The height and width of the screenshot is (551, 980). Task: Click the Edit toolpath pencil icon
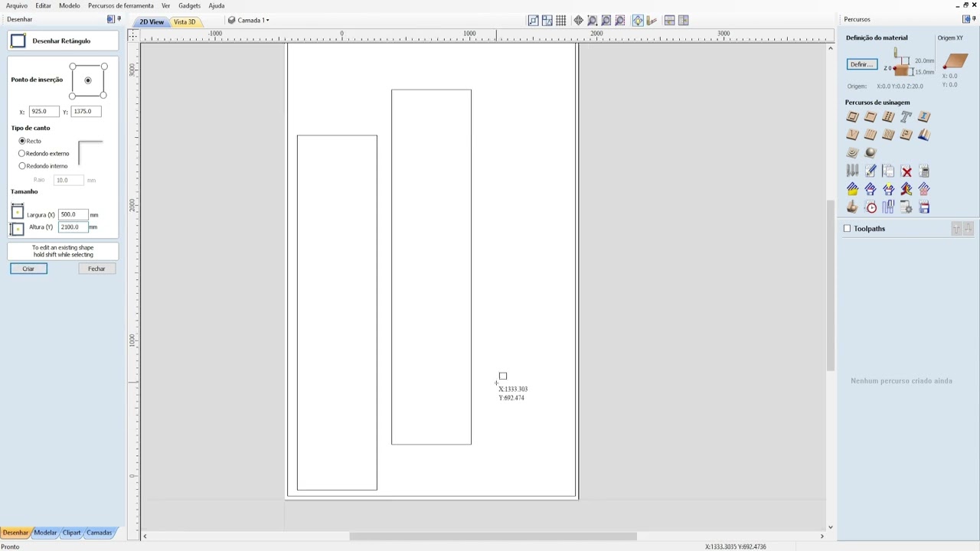coord(871,171)
